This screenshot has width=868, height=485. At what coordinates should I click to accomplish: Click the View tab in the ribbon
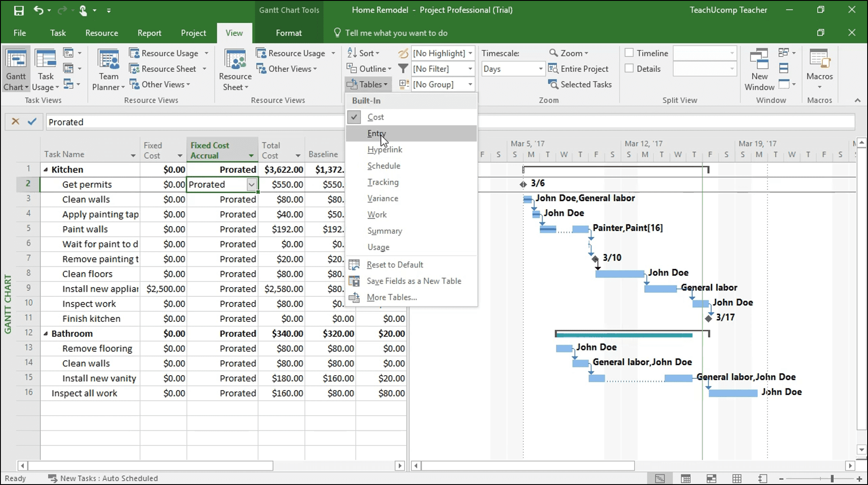pos(234,33)
